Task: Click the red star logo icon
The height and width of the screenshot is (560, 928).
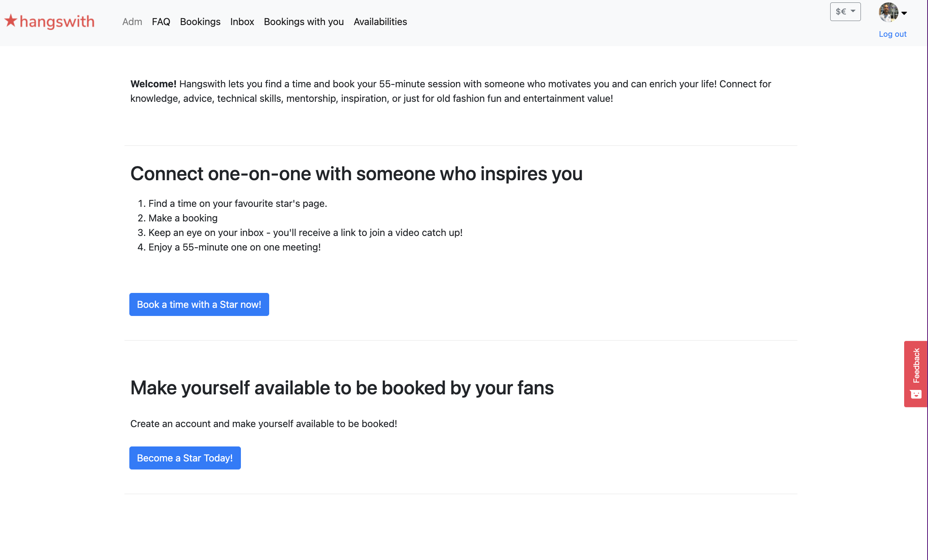Action: (x=11, y=20)
